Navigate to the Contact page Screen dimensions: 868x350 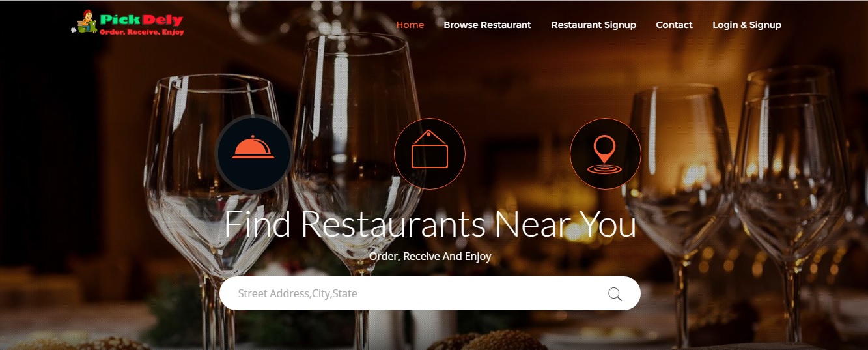point(674,25)
